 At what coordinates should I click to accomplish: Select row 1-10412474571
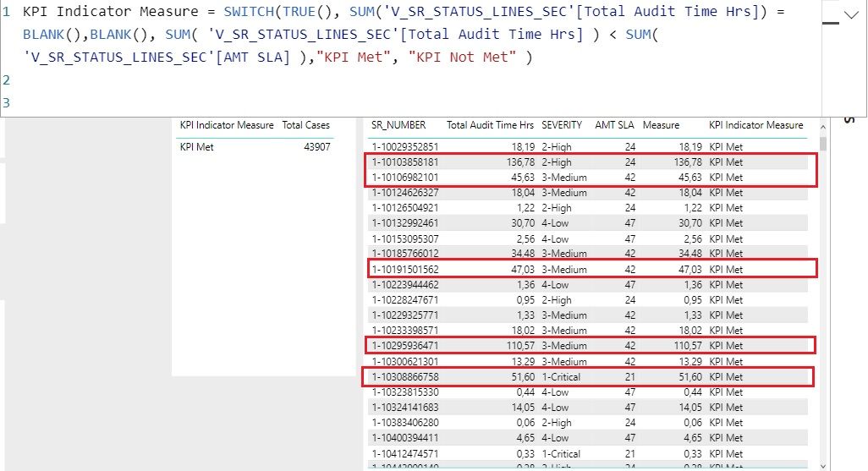[588, 453]
